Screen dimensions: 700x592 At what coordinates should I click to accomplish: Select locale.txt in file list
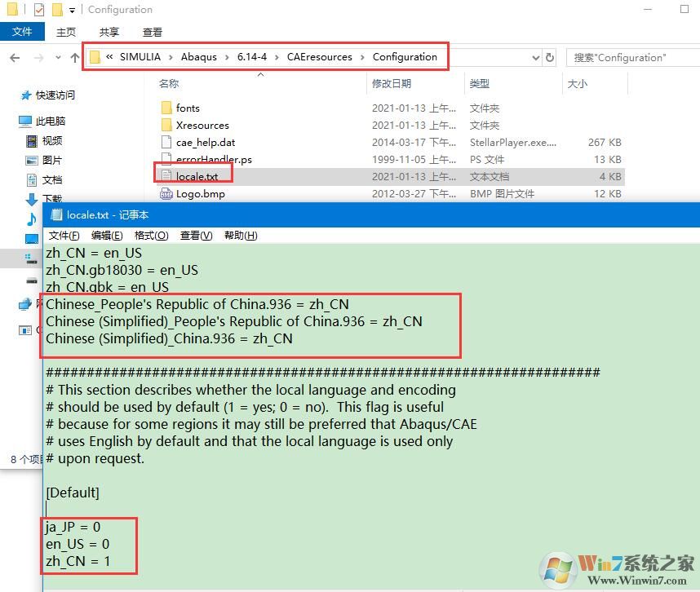pos(197,176)
